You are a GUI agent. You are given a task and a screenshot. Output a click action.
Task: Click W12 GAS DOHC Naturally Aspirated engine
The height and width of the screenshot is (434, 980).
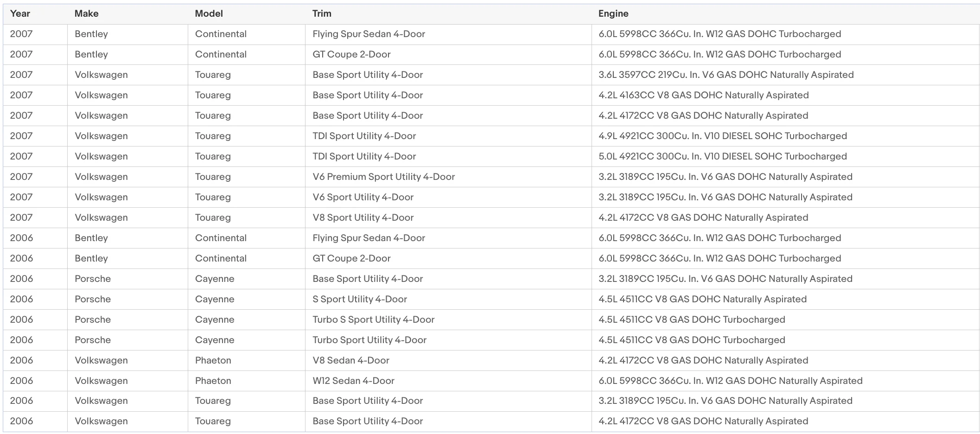tap(730, 381)
